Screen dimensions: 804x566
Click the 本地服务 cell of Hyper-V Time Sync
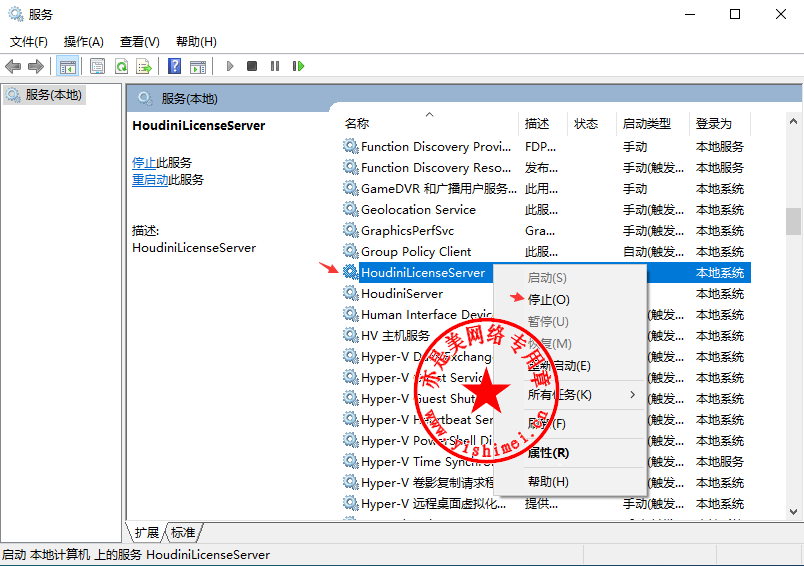[x=719, y=462]
